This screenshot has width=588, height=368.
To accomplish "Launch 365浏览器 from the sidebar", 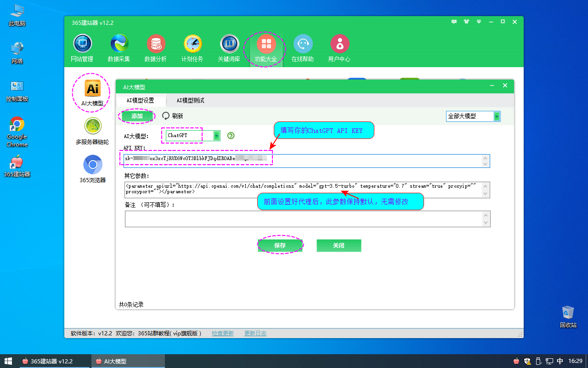I will tap(92, 169).
